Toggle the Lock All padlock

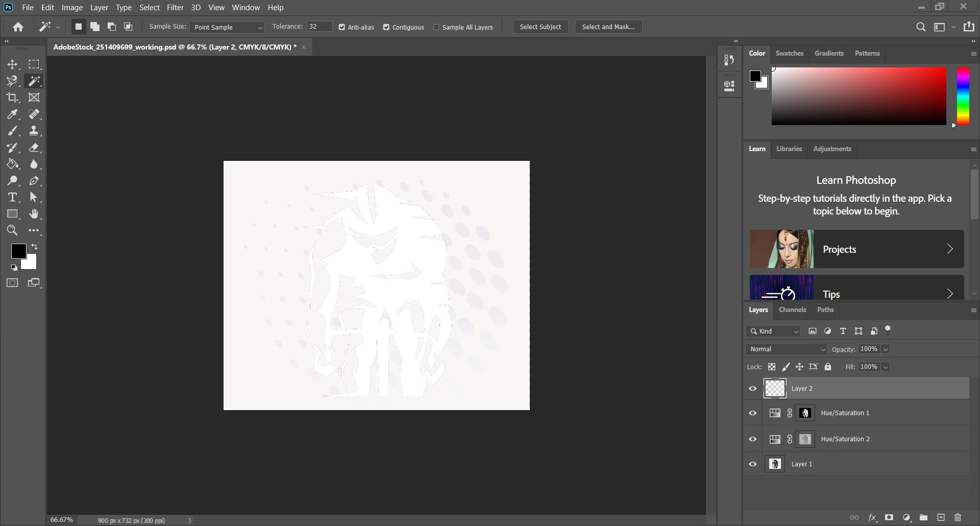pyautogui.click(x=828, y=367)
